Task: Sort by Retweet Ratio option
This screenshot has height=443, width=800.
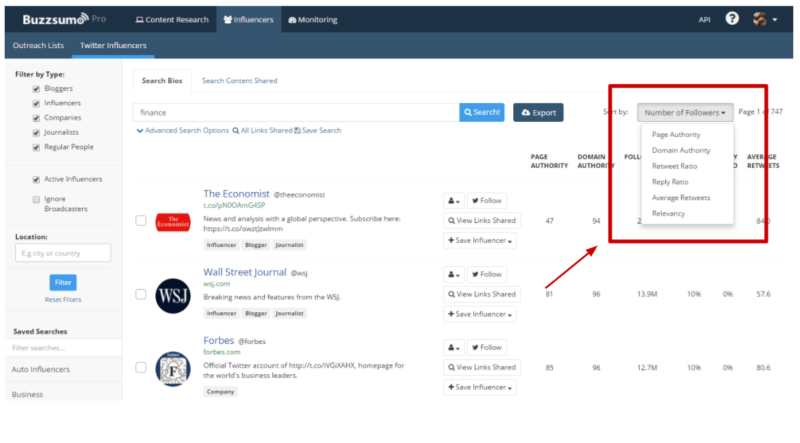Action: 674,166
